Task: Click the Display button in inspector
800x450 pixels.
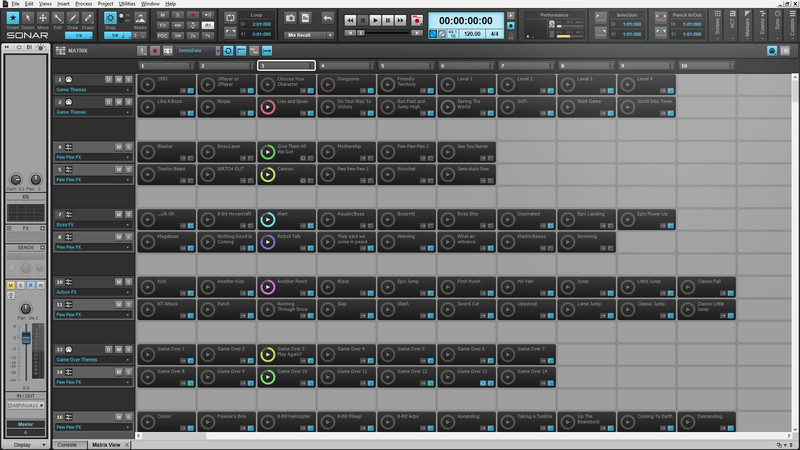Action: point(22,444)
